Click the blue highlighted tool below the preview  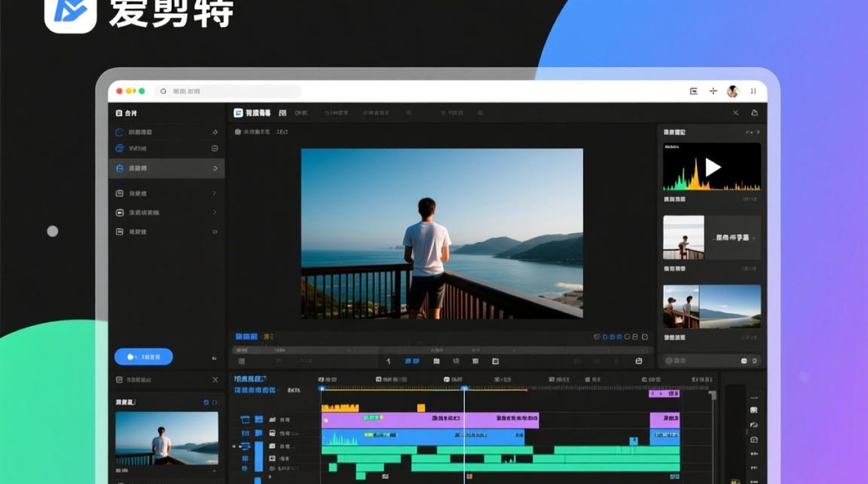pos(412,361)
